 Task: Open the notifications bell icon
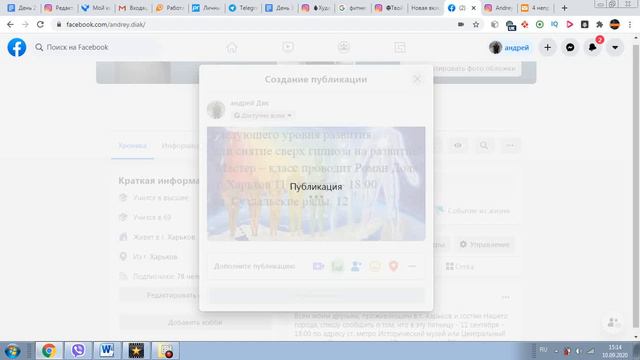pos(592,48)
